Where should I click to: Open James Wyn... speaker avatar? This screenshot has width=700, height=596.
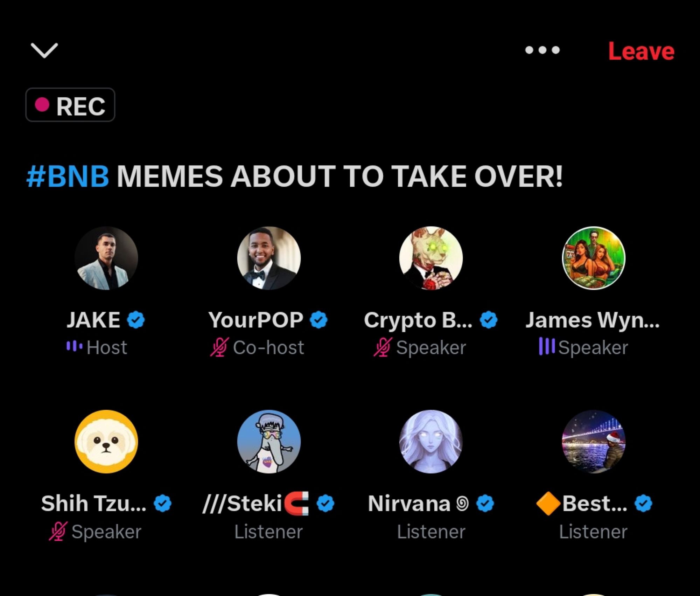coord(594,258)
